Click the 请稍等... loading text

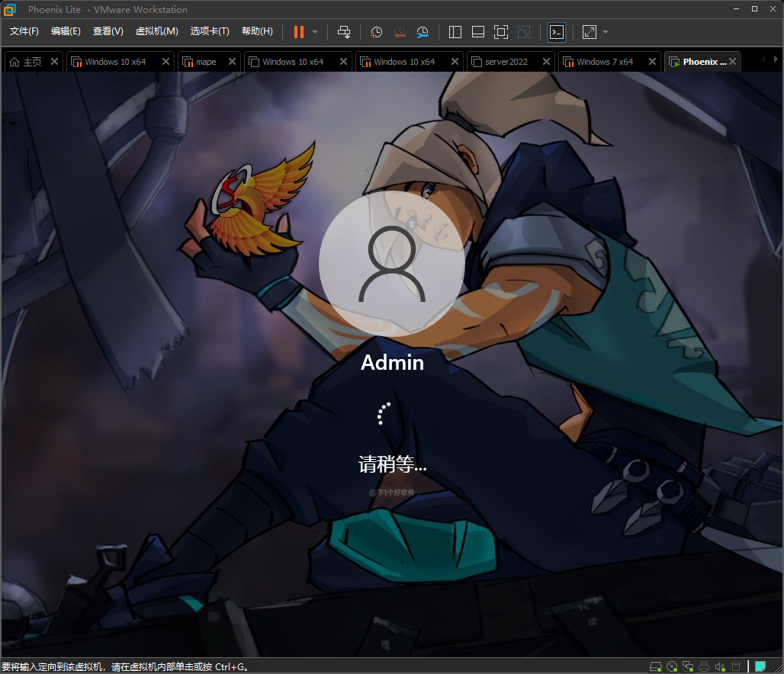pos(393,464)
